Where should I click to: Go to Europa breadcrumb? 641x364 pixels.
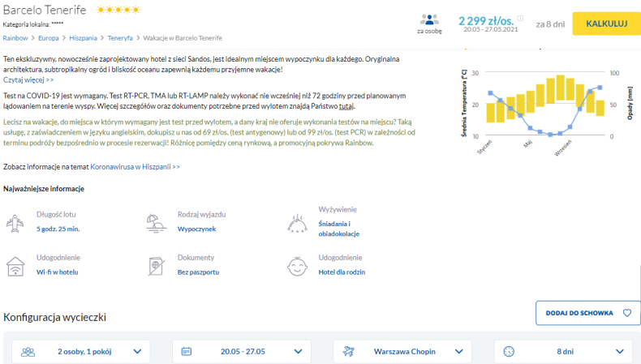tap(48, 38)
